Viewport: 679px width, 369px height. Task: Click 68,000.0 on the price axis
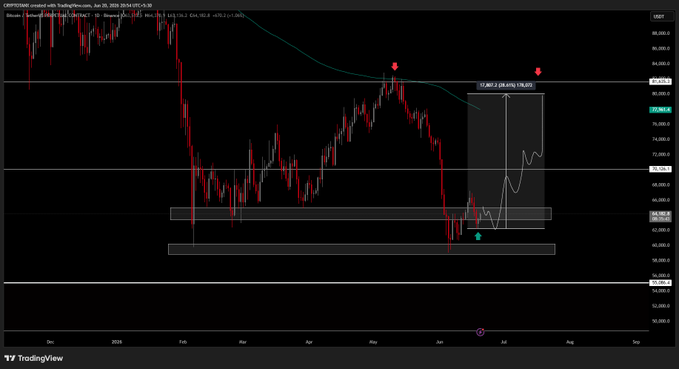click(x=661, y=184)
